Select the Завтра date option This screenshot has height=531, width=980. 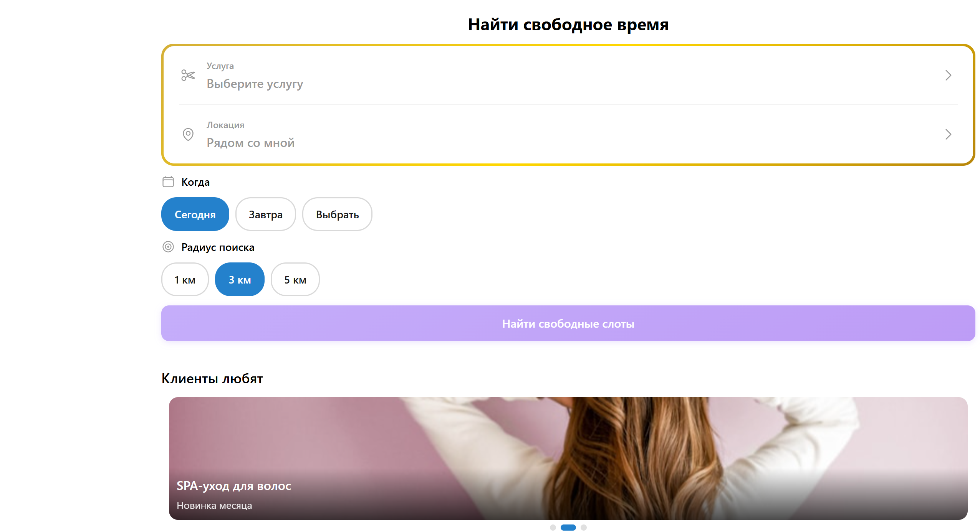265,214
